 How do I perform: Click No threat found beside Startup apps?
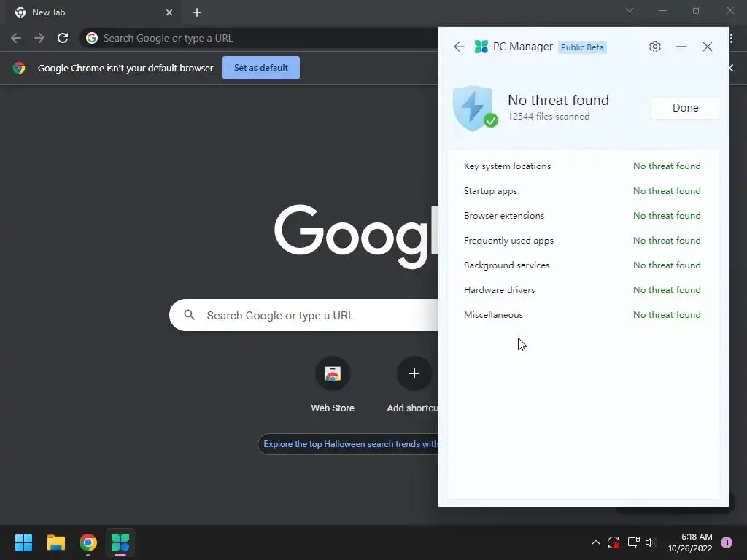coord(667,191)
